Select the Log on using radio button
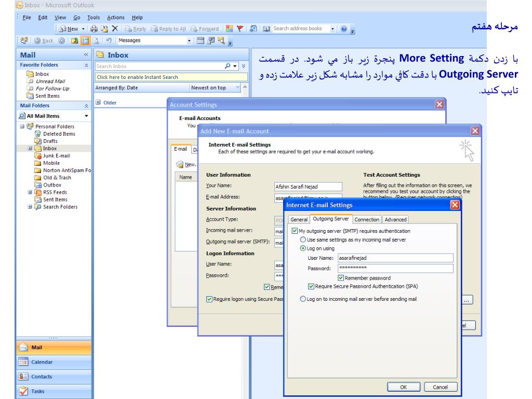 point(303,248)
